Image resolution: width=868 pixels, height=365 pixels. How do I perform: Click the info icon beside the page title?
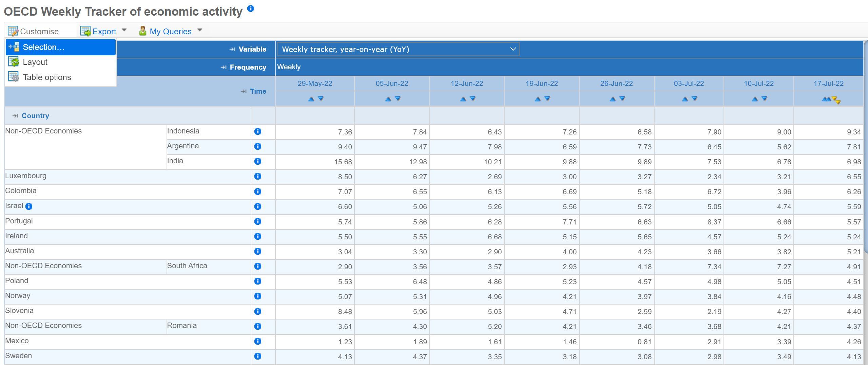point(250,9)
